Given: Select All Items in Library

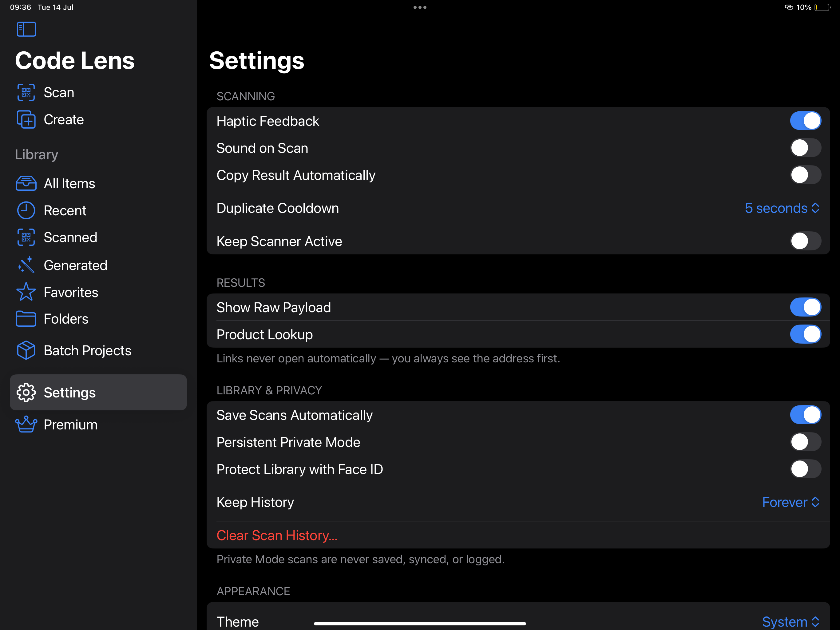Looking at the screenshot, I should pyautogui.click(x=98, y=184).
